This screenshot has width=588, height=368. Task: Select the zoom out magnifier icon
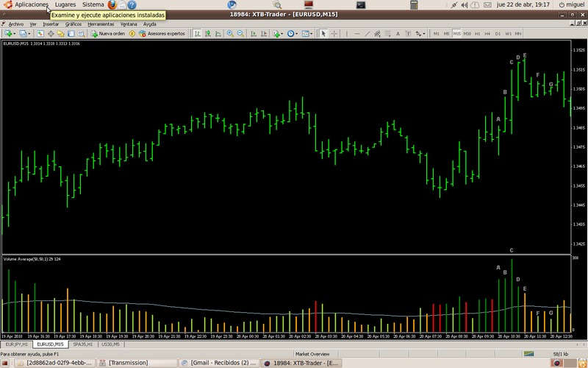pyautogui.click(x=241, y=34)
